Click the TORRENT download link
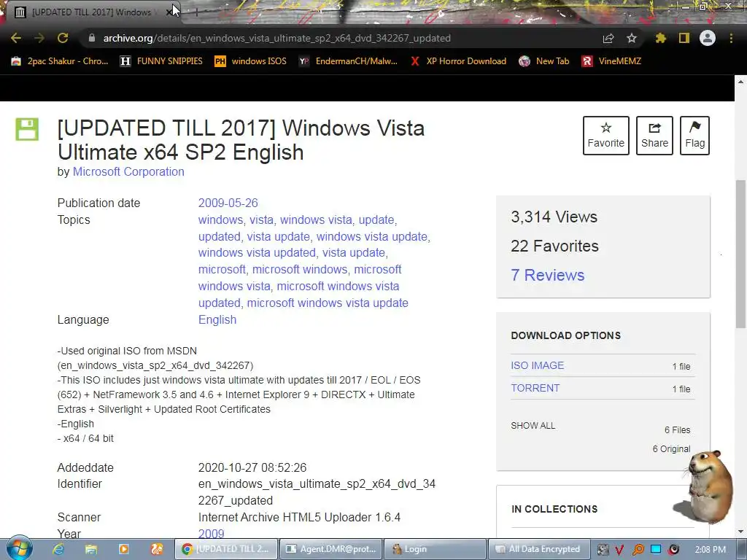 pos(535,388)
